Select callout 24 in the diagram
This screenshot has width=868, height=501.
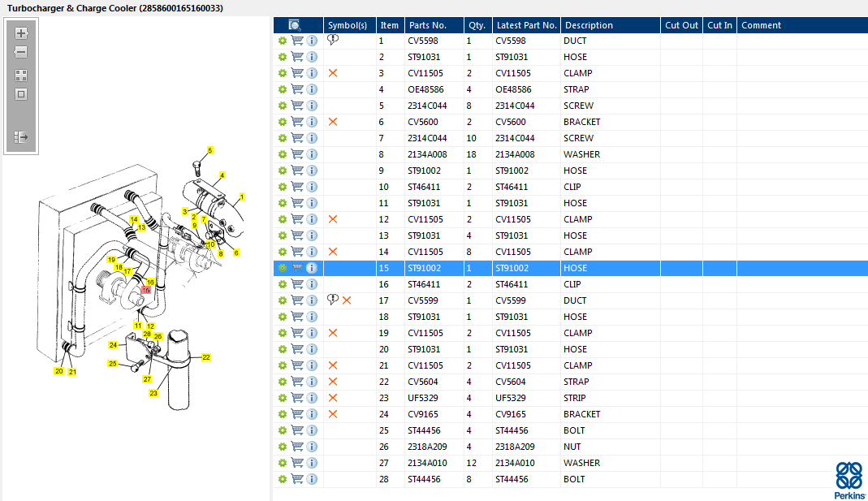113,345
